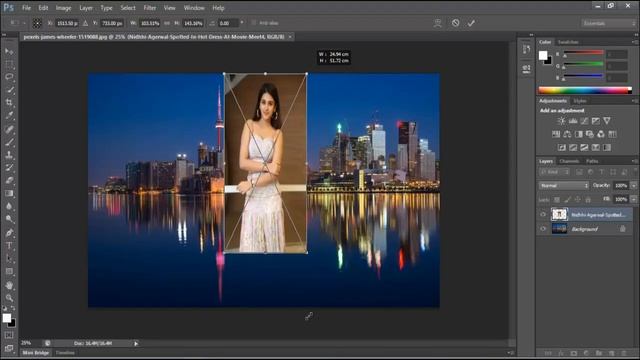Select the Dodge tool
Viewport: 640px width, 360px height.
click(x=9, y=219)
